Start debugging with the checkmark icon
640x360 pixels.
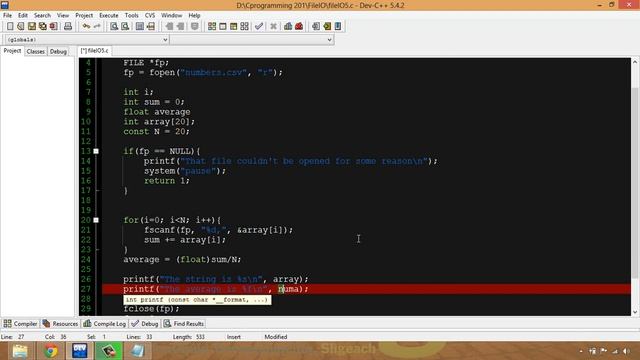pos(259,27)
